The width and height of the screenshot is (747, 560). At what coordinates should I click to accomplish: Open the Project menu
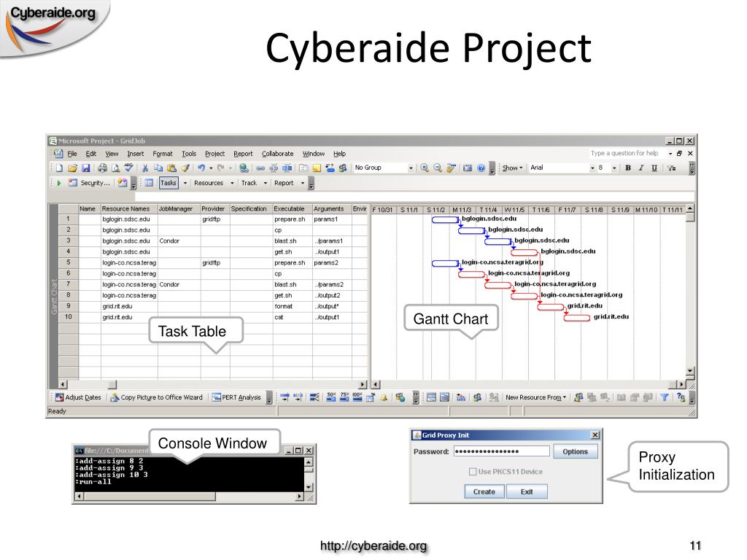point(215,154)
